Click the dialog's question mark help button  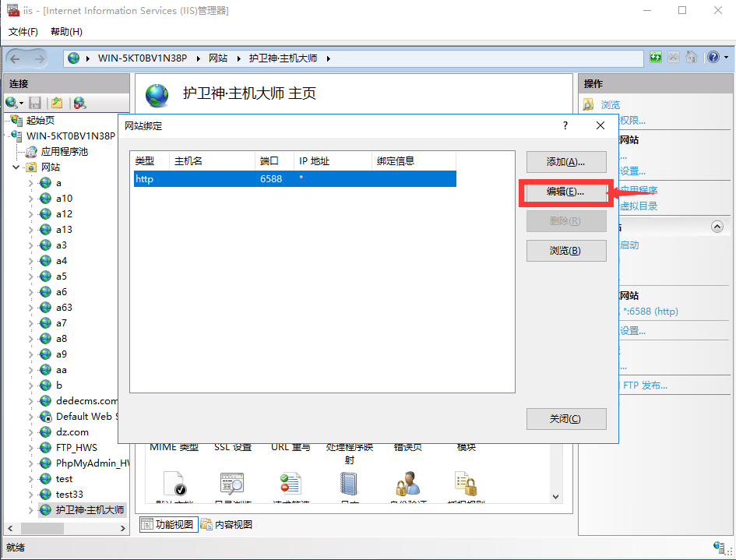click(565, 125)
